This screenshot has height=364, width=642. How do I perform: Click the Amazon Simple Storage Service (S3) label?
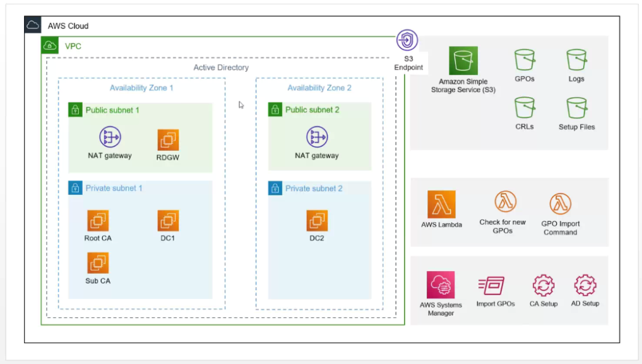463,85
